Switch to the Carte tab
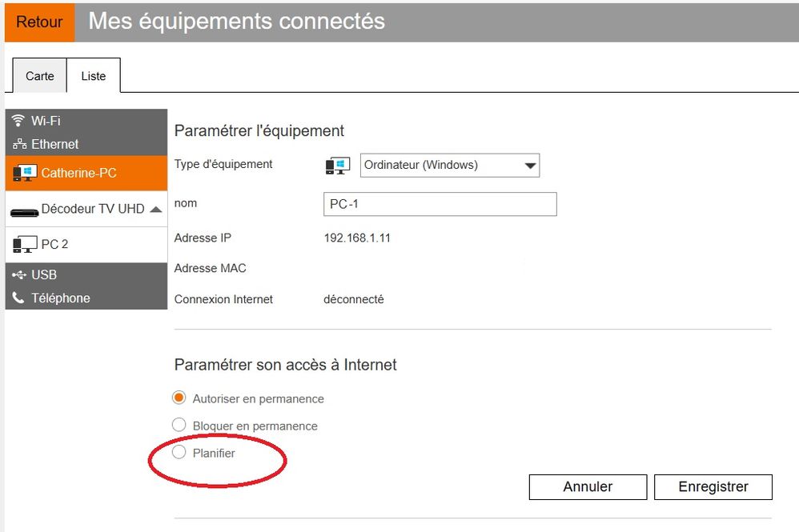Image resolution: width=799 pixels, height=532 pixels. (x=39, y=76)
